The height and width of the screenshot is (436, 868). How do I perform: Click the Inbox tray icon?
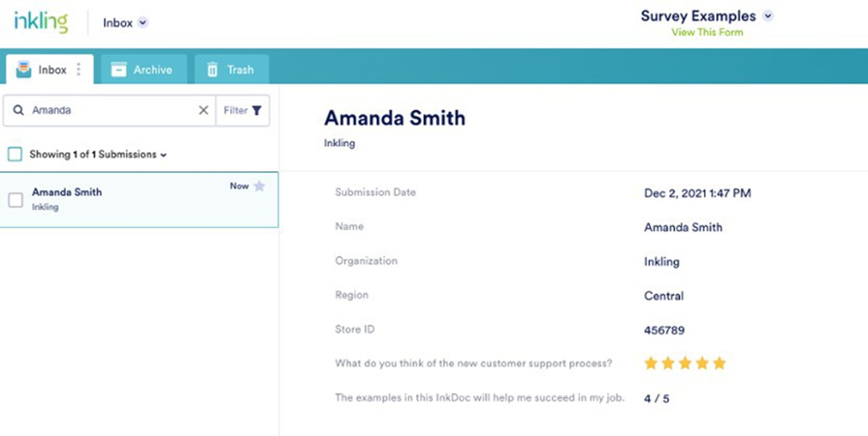coord(24,70)
